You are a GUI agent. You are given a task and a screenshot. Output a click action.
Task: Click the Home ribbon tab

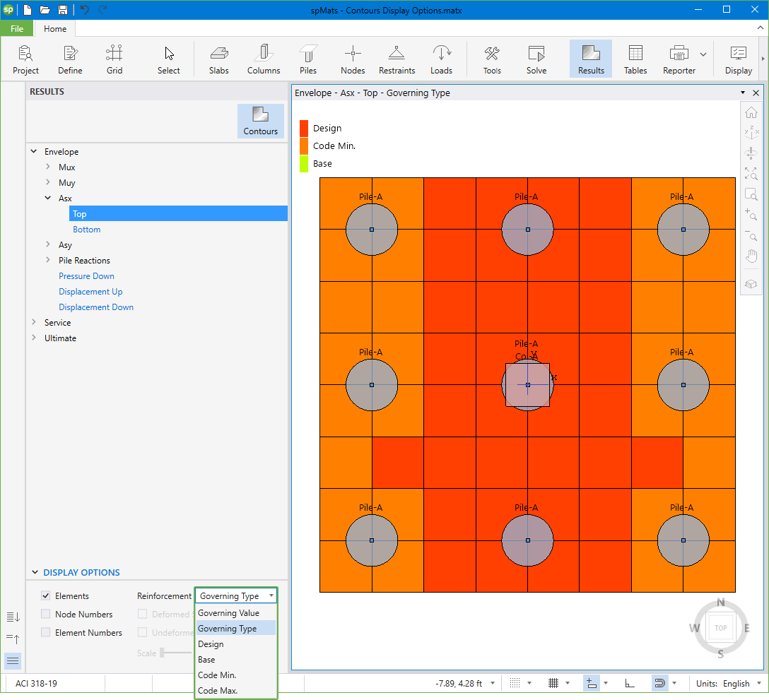click(54, 28)
